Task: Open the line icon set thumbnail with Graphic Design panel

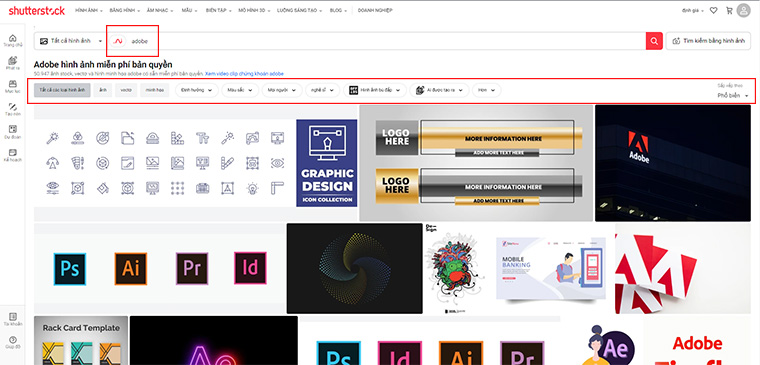Action: point(196,163)
